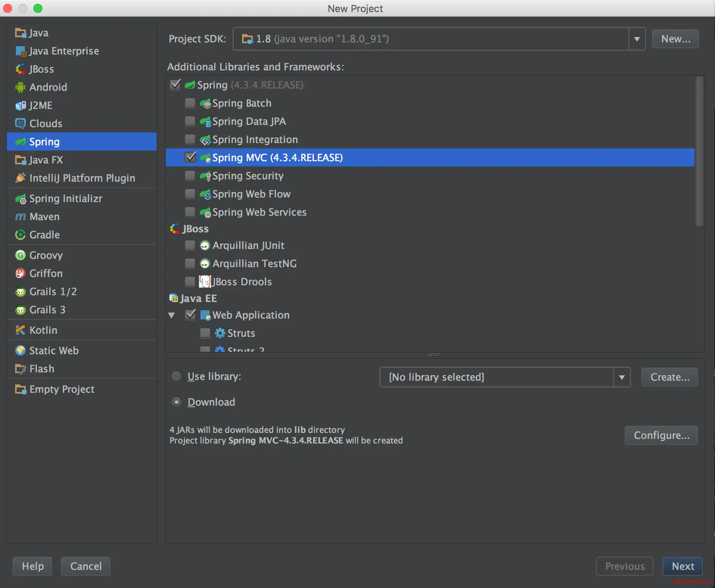
Task: Uncheck the Spring MVC checkbox
Action: (x=190, y=157)
